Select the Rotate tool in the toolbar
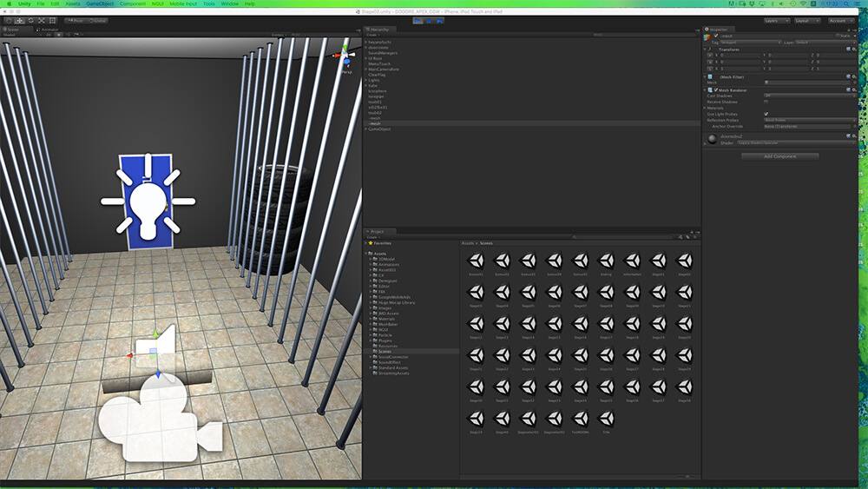The image size is (868, 489). point(30,20)
